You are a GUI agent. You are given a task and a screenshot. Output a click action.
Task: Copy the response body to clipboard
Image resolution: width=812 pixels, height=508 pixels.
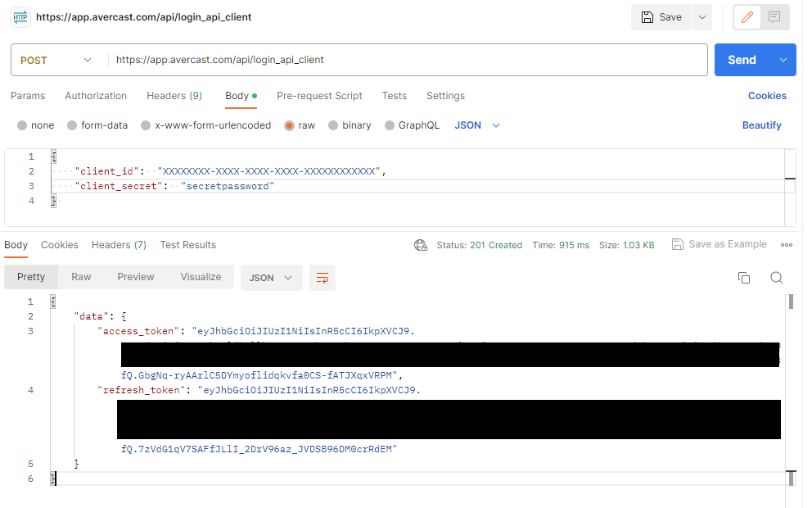pos(743,278)
